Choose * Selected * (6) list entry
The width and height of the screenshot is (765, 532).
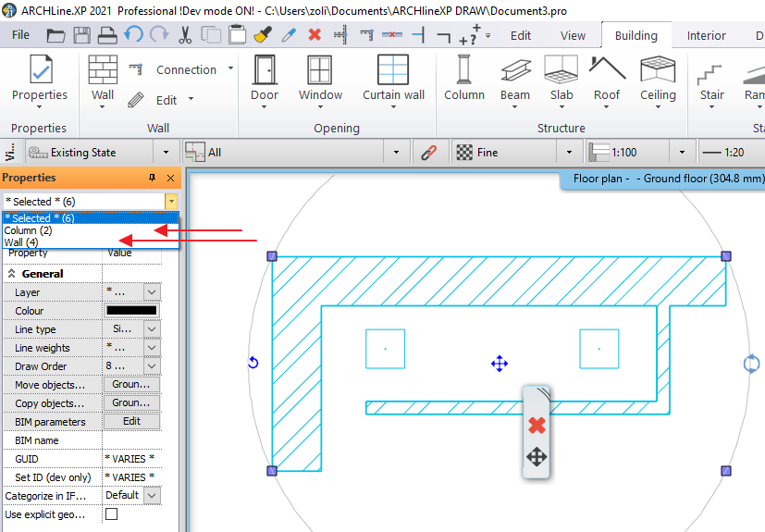[x=91, y=218]
